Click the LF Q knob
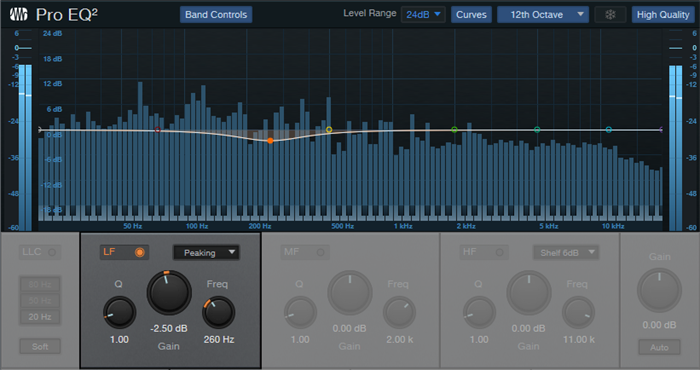Image resolution: width=700 pixels, height=370 pixels. coord(120,312)
